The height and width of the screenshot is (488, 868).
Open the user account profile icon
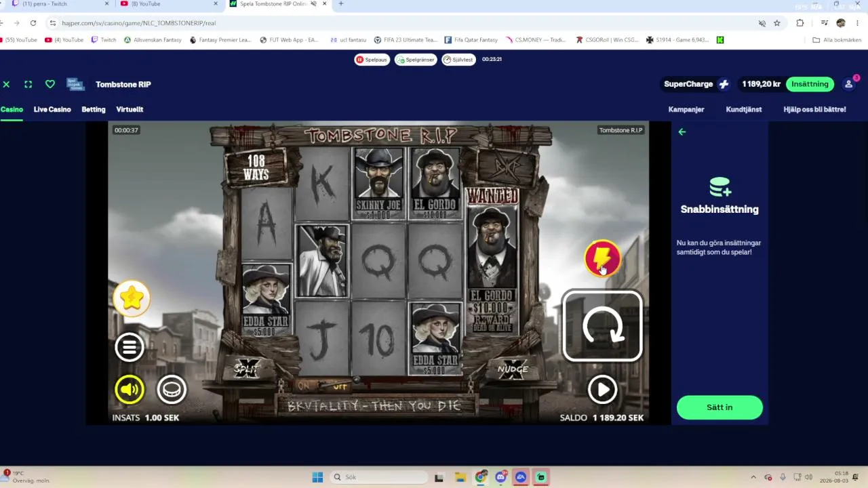coord(848,84)
